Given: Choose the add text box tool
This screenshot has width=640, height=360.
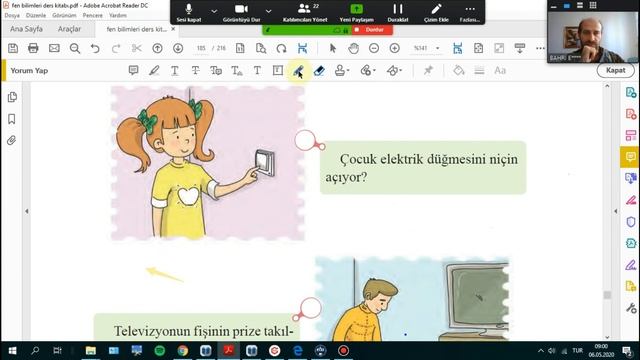Looking at the screenshot, I should pyautogui.click(x=278, y=70).
